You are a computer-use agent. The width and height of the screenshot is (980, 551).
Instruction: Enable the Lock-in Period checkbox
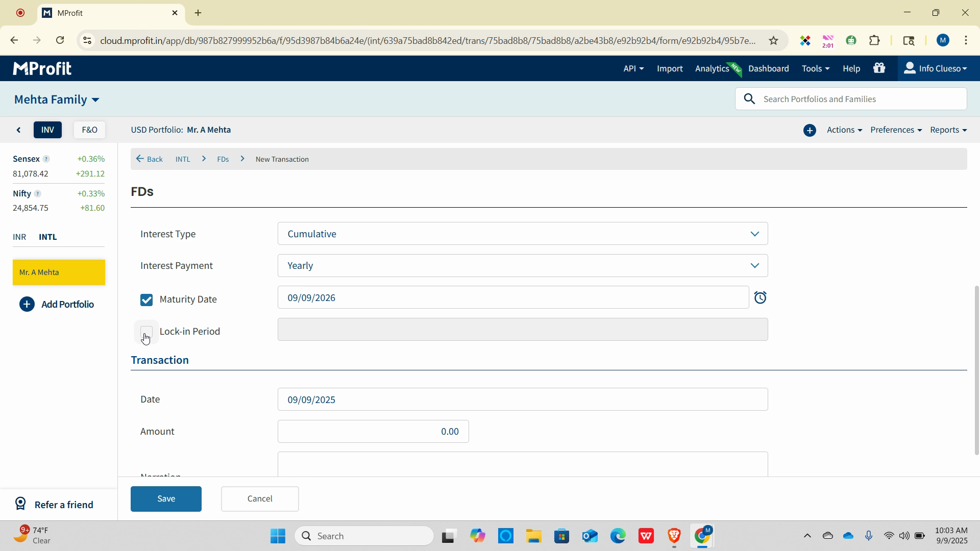[146, 332]
